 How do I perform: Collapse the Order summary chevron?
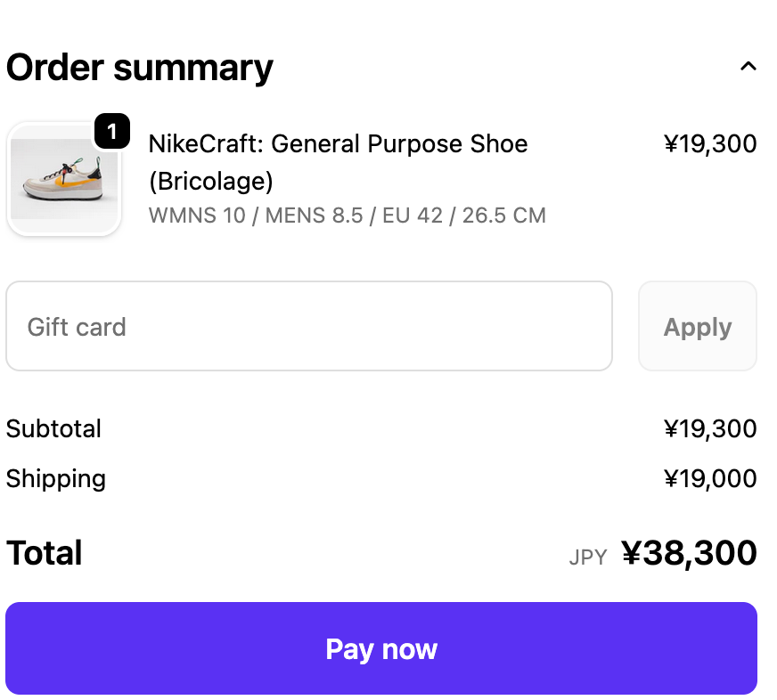(748, 66)
